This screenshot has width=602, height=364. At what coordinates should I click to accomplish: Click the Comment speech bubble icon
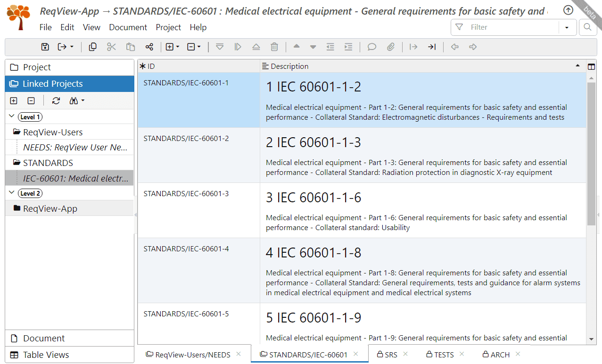pos(372,47)
